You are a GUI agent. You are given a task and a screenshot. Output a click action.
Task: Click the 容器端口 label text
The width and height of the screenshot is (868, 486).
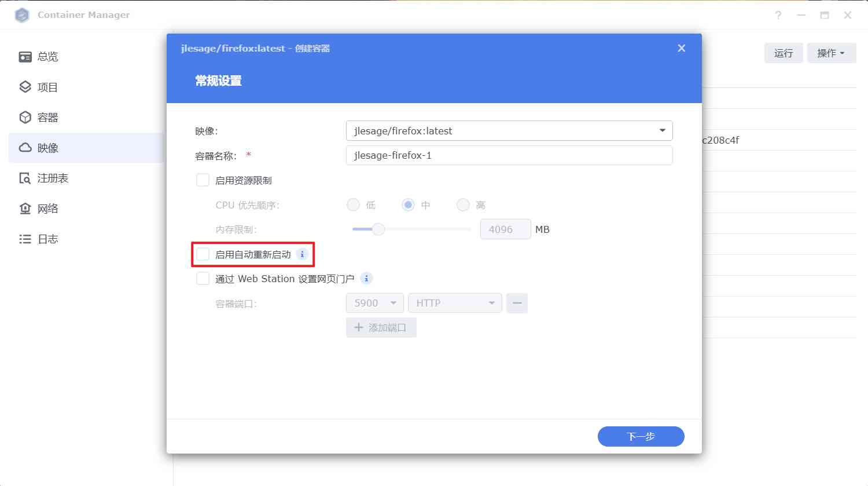coord(236,304)
